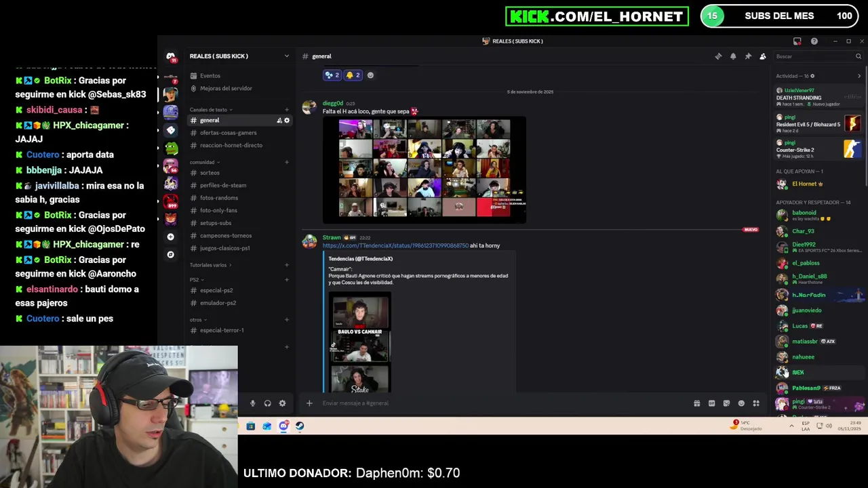
Task: Open emulador-ps2 channel
Action: click(x=239, y=303)
